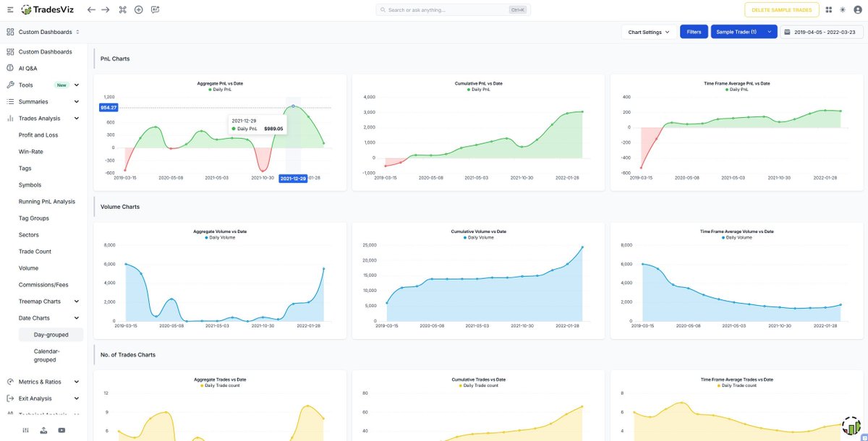This screenshot has width=868, height=441.
Task: Toggle light/dark theme sun icon
Action: click(x=842, y=10)
